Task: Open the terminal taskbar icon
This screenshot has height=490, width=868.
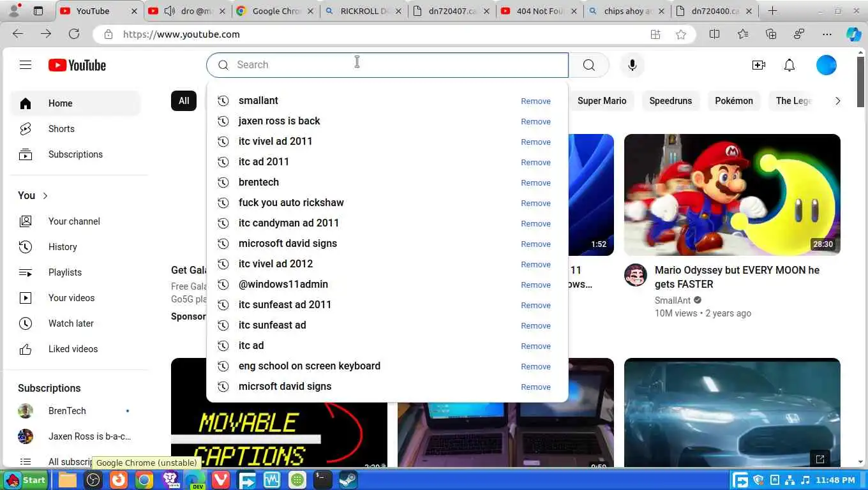Action: click(323, 480)
